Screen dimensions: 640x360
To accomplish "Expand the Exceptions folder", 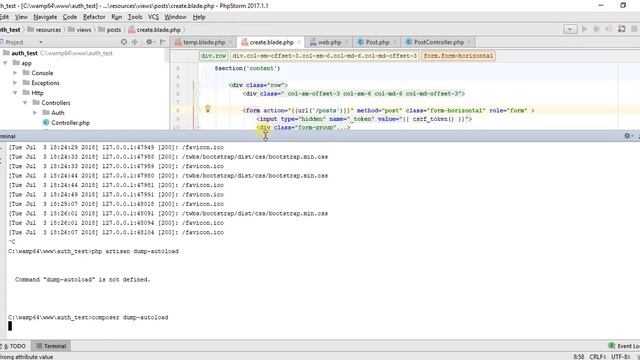I will (x=15, y=83).
